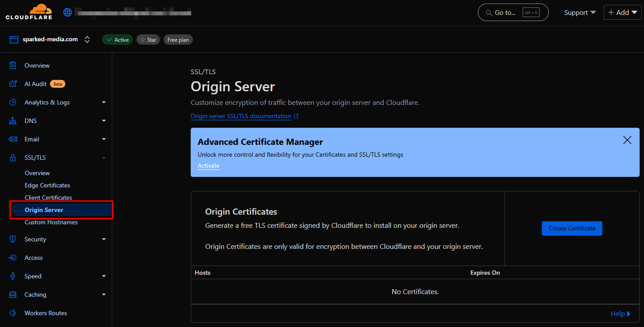This screenshot has width=644, height=327.
Task: Open Origin server SSL/TLS documentation link
Action: pos(241,116)
